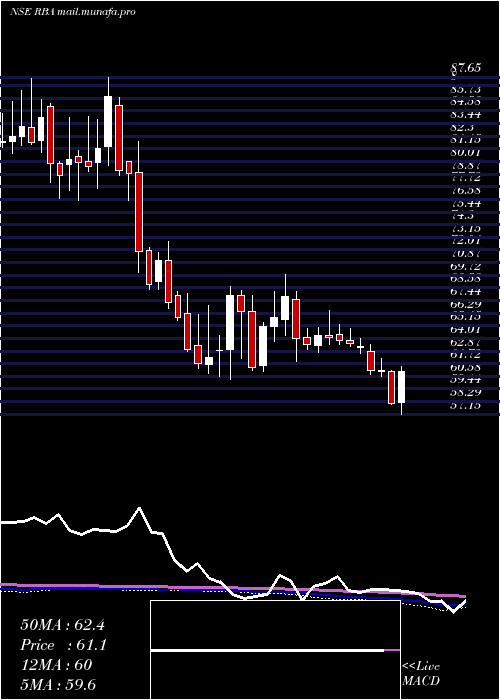Click the 12MA : 60 reading
The width and height of the screenshot is (500, 700).
[56, 665]
